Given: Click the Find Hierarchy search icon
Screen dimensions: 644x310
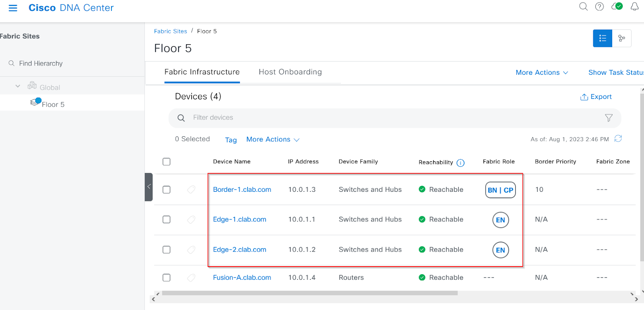Looking at the screenshot, I should tap(11, 63).
